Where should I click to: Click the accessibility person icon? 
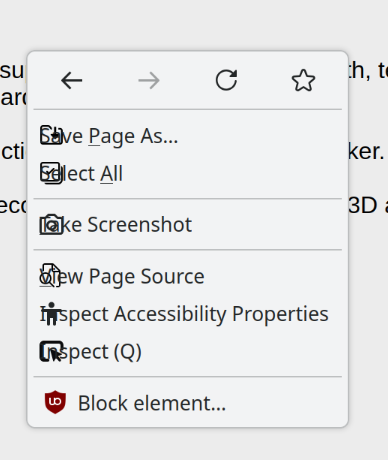click(51, 313)
